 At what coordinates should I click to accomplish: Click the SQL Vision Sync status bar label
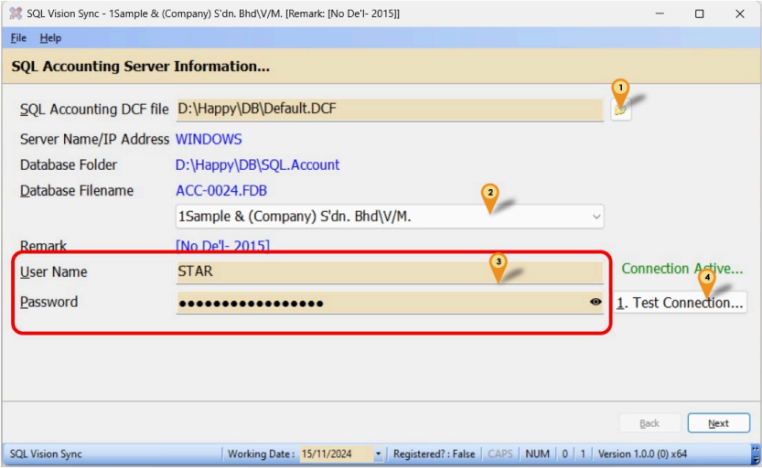(x=46, y=454)
